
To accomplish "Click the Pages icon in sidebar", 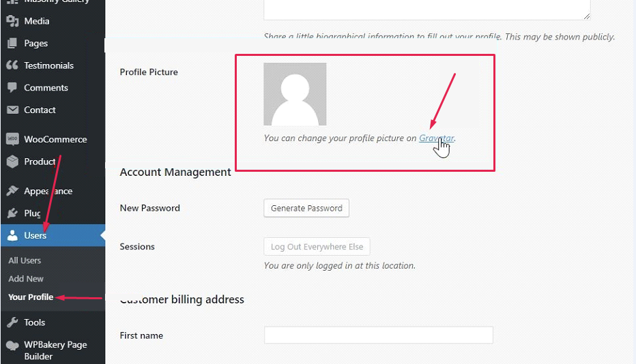I will point(12,43).
